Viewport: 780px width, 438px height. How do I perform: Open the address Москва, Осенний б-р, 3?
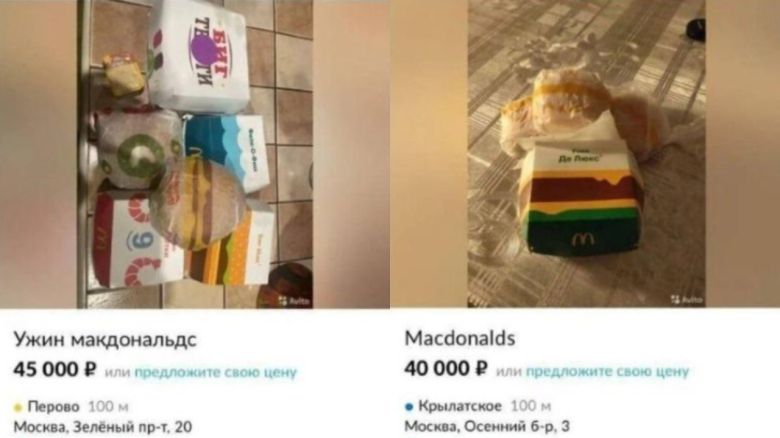pos(487,427)
